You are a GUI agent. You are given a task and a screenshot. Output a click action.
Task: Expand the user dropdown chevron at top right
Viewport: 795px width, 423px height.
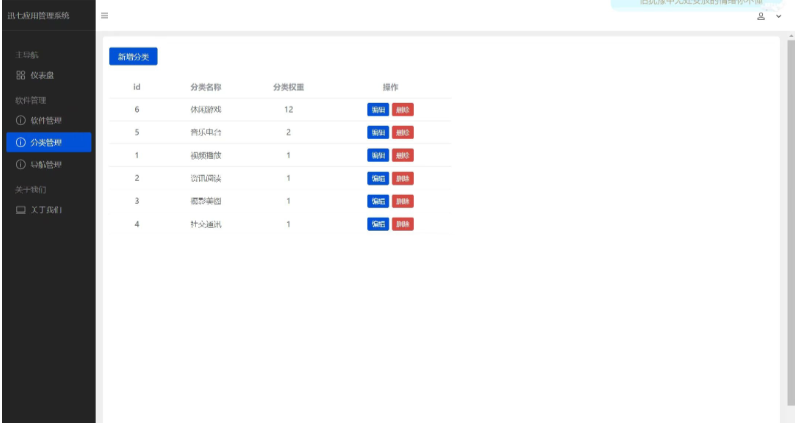point(778,16)
